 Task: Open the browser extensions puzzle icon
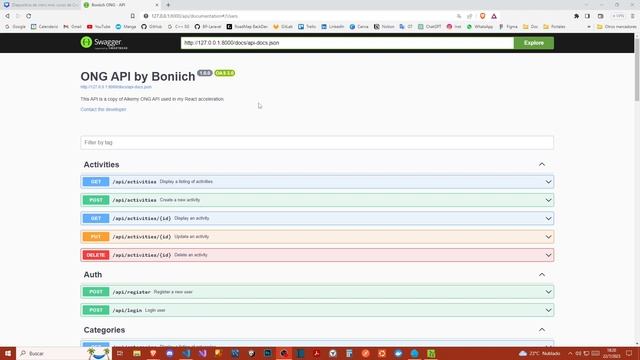[x=576, y=16]
